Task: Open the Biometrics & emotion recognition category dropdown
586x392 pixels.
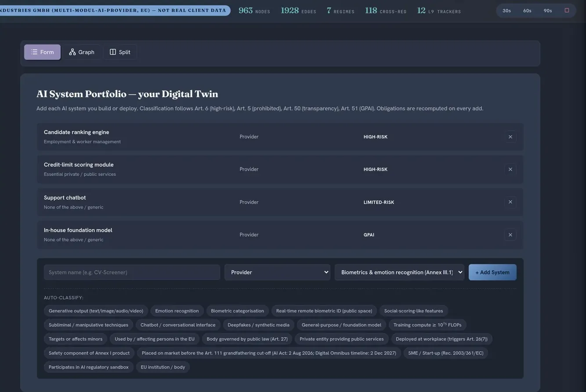Action: tap(399, 272)
